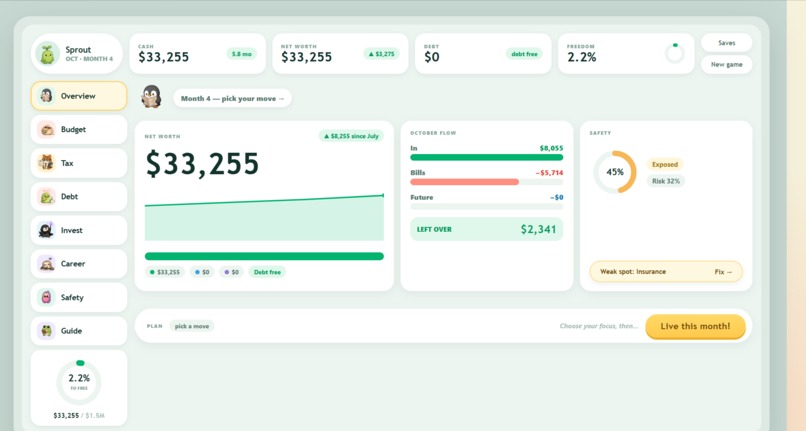806x431 pixels.
Task: Open the Safety label in sidebar
Action: pyautogui.click(x=72, y=297)
